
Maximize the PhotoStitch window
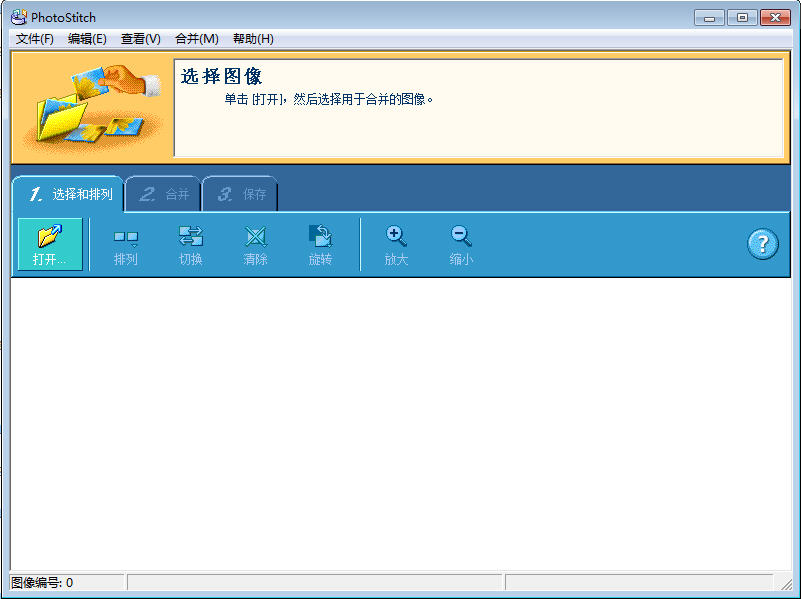click(x=742, y=17)
